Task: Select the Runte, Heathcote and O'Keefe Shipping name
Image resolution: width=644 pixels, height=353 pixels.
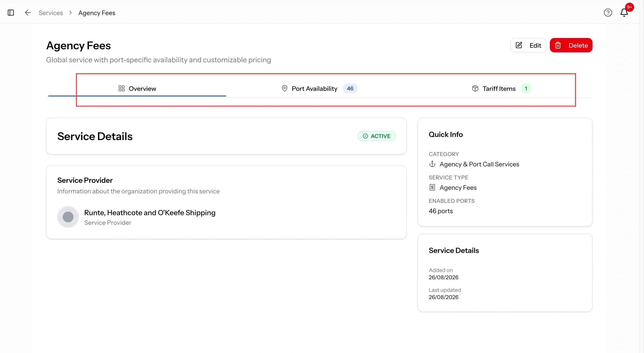Action: click(x=150, y=213)
